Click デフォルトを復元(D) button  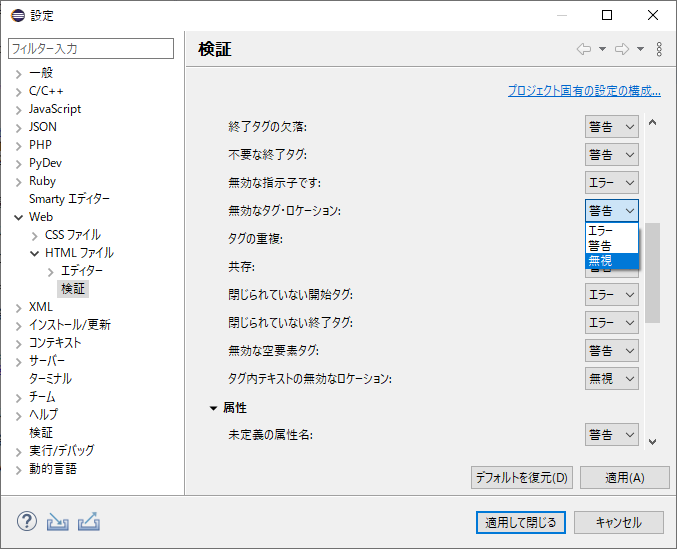(522, 477)
